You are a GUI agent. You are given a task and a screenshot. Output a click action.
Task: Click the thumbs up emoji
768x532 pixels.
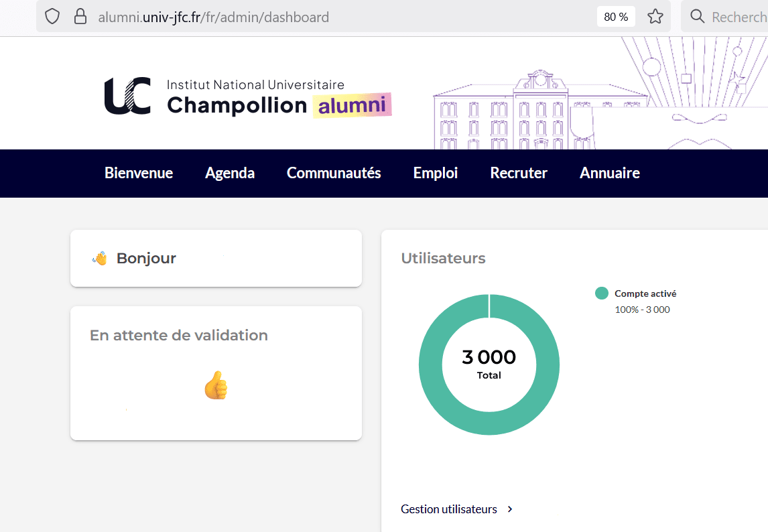[x=216, y=386]
